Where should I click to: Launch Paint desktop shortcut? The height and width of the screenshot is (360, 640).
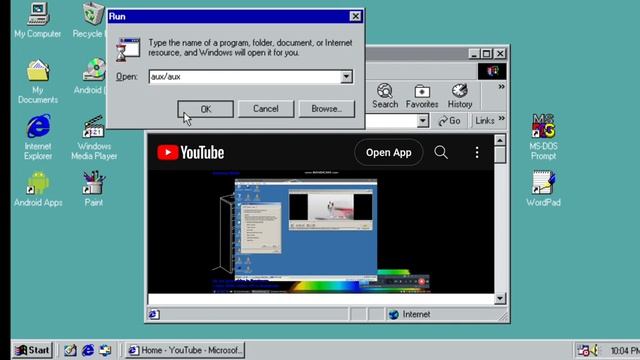(94, 189)
